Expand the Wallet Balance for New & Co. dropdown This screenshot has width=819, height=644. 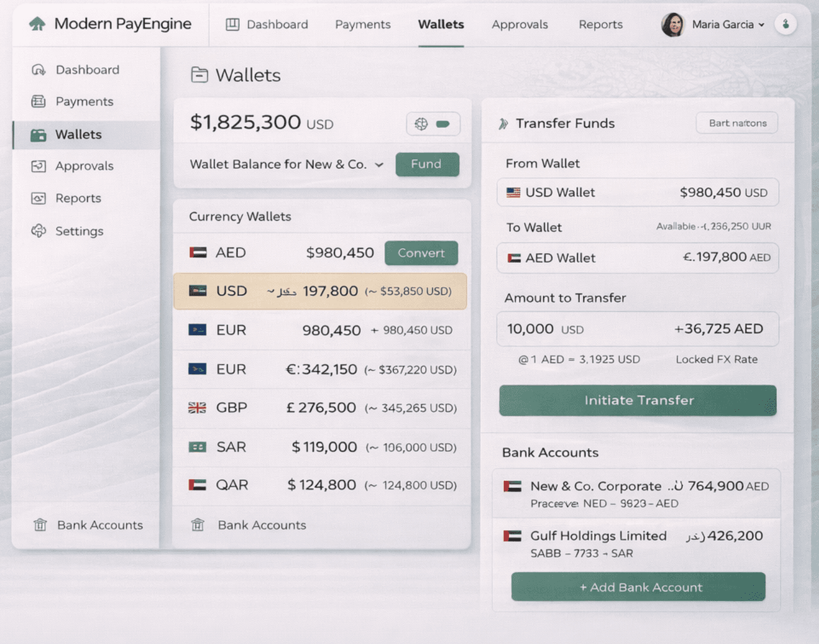[x=378, y=164]
